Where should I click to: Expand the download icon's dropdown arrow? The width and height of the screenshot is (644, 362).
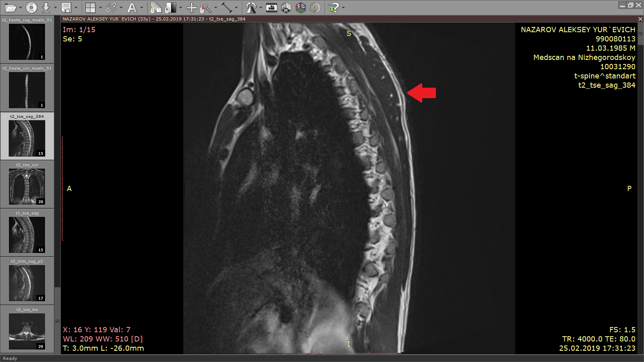pyautogui.click(x=56, y=8)
